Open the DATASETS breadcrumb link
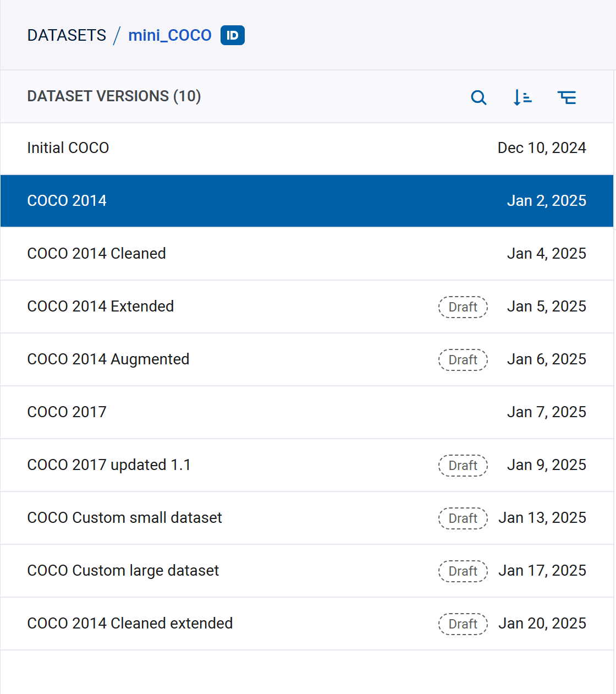The height and width of the screenshot is (694, 616). (x=66, y=35)
